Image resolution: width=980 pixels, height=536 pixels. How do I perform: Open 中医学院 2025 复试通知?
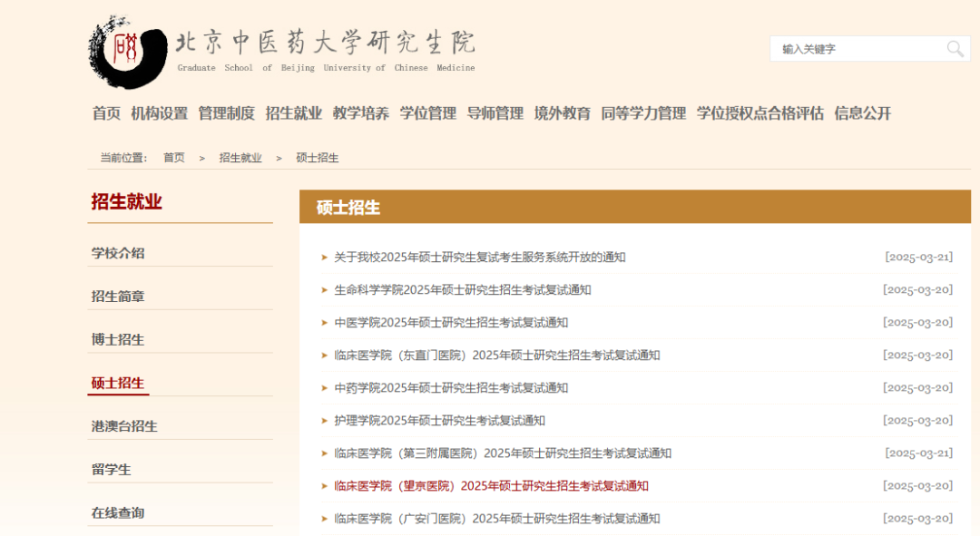(451, 323)
